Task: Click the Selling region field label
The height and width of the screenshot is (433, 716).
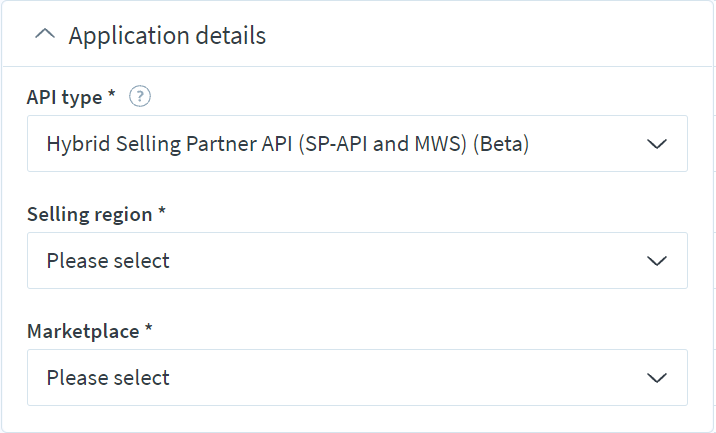Action: (90, 214)
